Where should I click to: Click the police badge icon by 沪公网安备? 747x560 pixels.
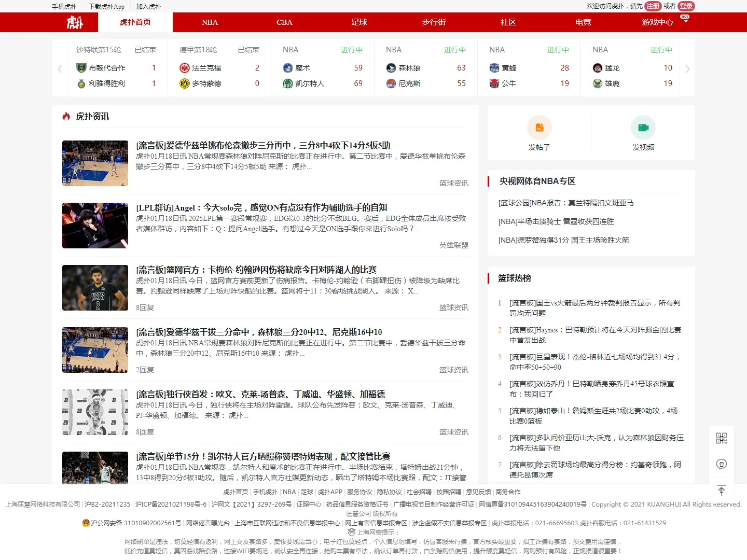pos(86,523)
